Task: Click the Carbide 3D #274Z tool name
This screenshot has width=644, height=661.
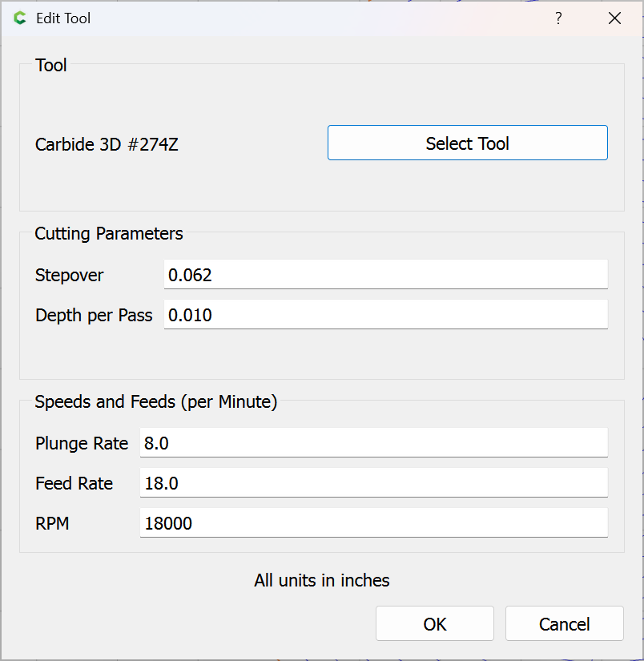Action: coord(107,145)
